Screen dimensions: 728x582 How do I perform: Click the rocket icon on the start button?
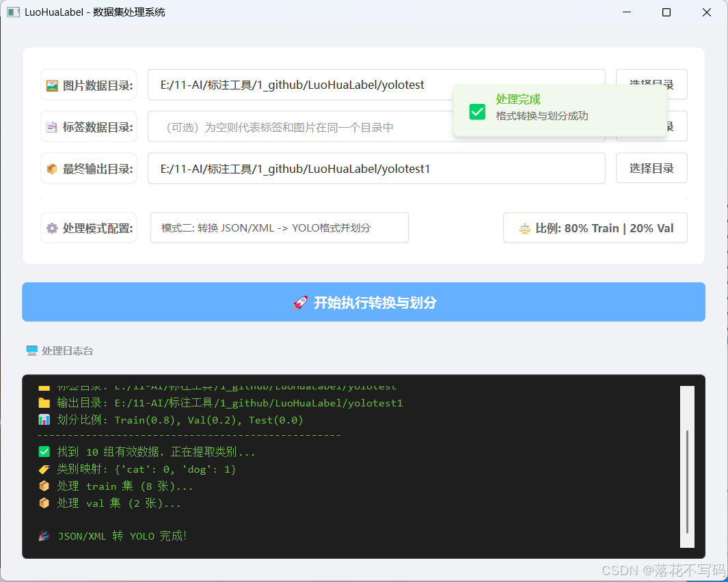(x=299, y=301)
